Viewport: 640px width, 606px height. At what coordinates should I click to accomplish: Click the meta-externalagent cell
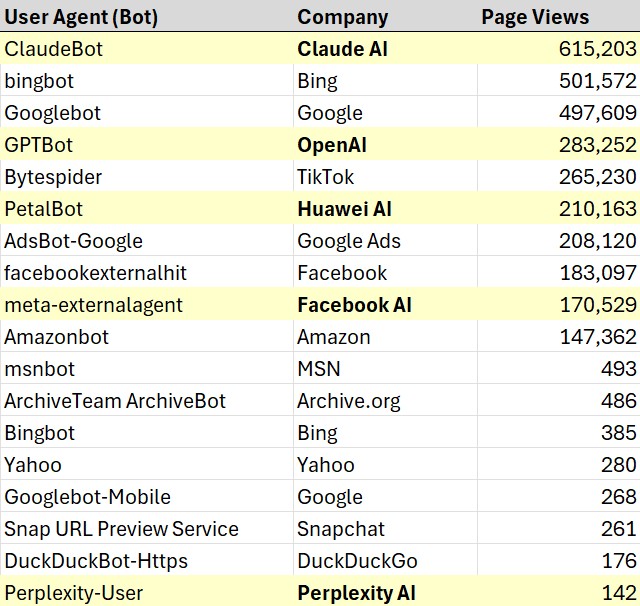(x=94, y=305)
